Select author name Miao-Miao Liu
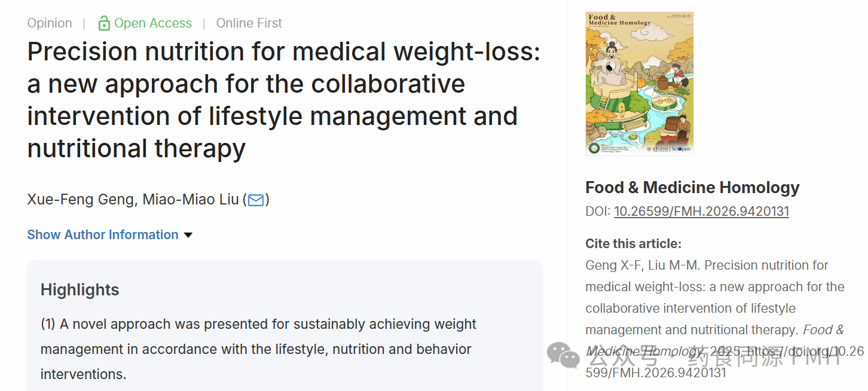 [191, 200]
